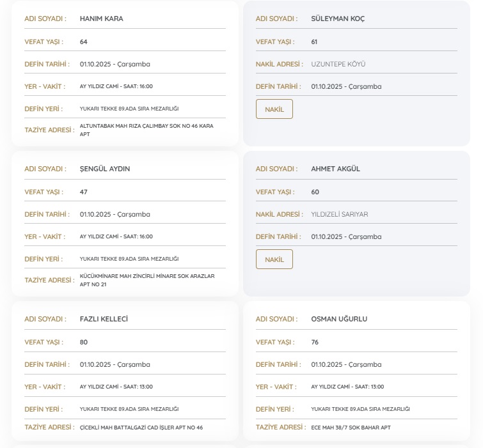Click Hanım Kara's AY YILDIZ CAMİ 16:00 entry

tap(116, 86)
